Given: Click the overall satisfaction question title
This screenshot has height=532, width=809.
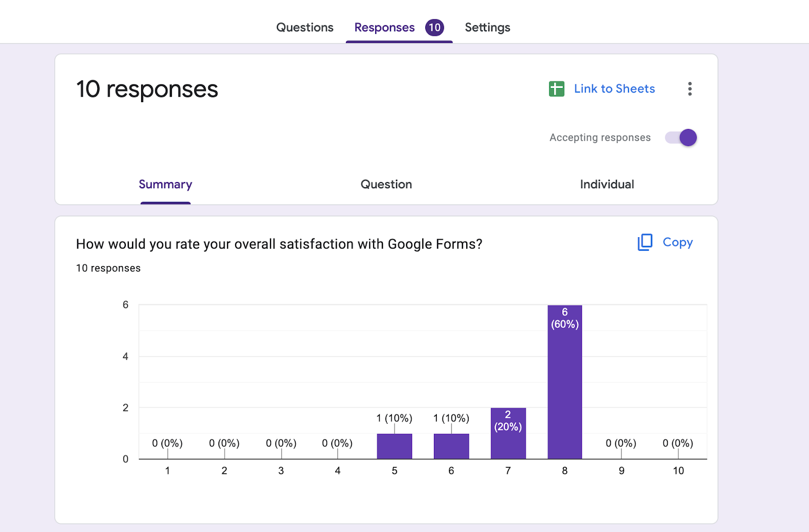Looking at the screenshot, I should tap(279, 244).
